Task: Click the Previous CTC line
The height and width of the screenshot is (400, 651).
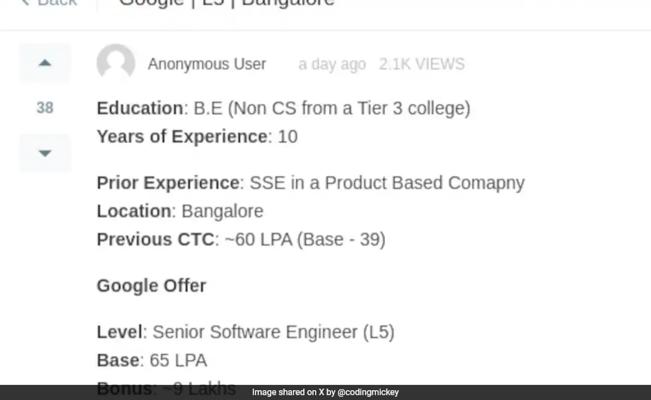Action: coord(240,239)
